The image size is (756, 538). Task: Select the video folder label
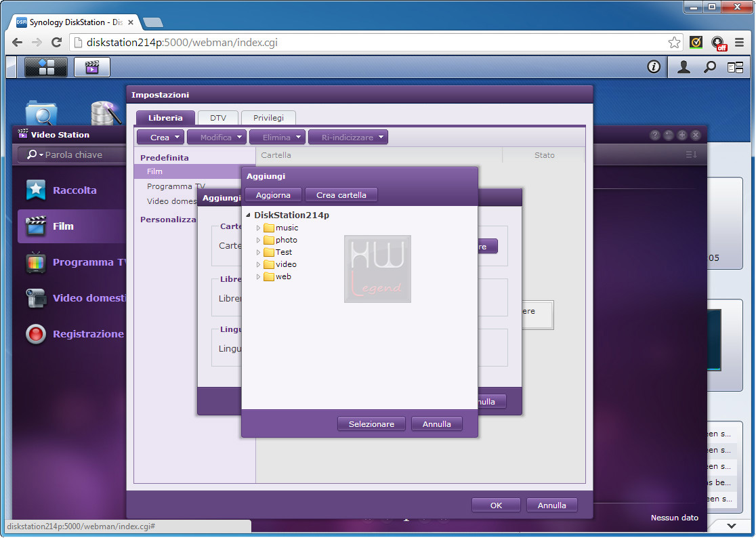(x=286, y=264)
